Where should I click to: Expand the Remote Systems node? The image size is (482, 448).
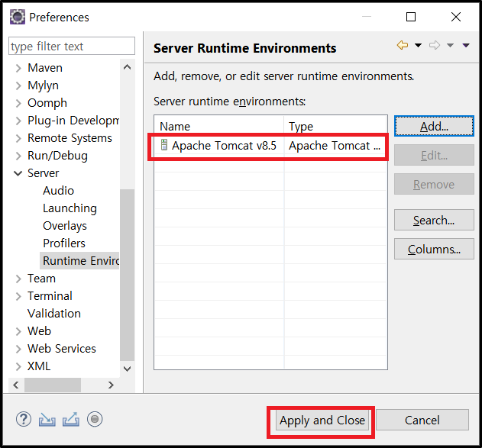click(18, 138)
